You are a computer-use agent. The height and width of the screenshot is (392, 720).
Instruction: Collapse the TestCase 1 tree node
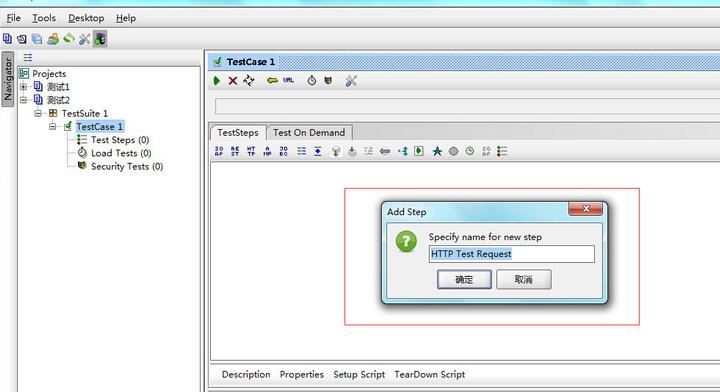[x=53, y=126]
